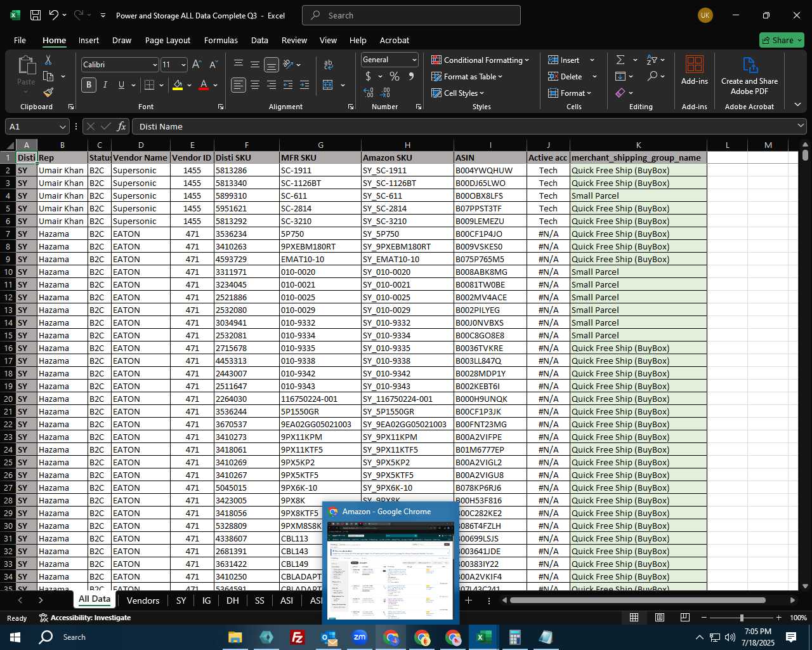Increase font size with the larger A icon
The width and height of the screenshot is (812, 650).
pyautogui.click(x=197, y=64)
